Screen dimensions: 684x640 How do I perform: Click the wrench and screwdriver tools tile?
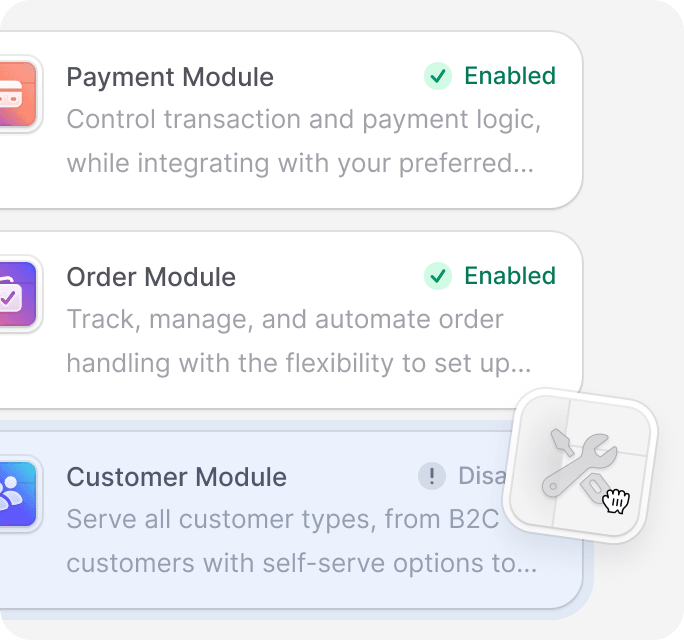(x=580, y=465)
